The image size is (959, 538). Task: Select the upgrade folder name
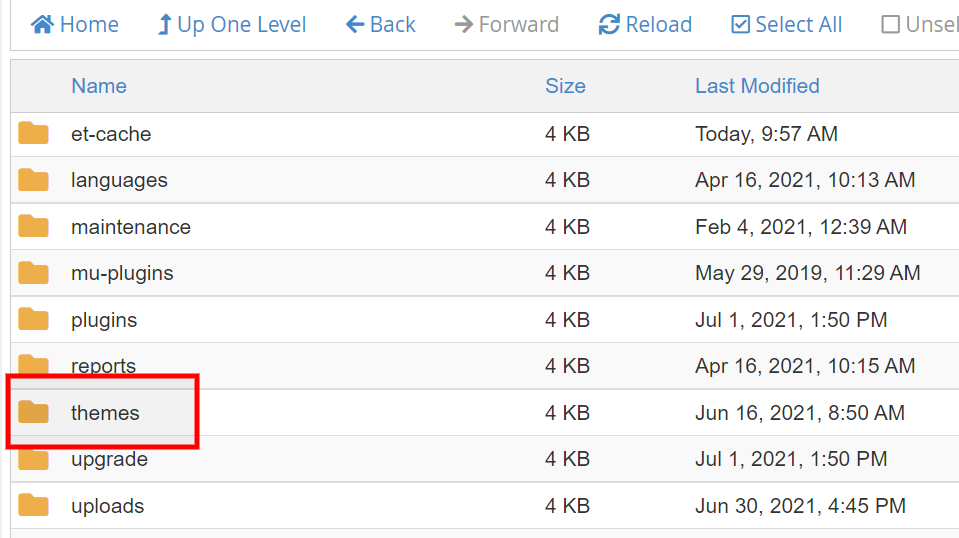pos(109,460)
